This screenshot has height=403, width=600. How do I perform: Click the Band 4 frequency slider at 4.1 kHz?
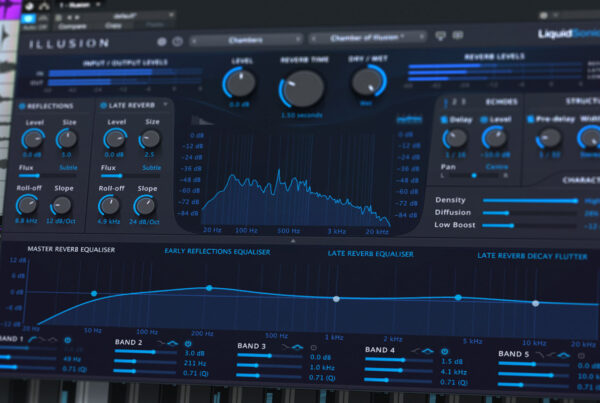point(398,370)
